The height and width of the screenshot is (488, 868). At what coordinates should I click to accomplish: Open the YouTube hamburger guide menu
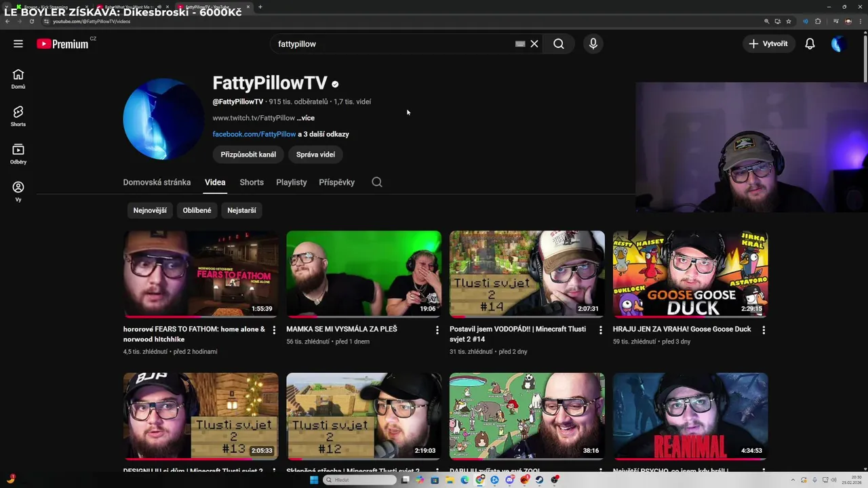coord(18,44)
